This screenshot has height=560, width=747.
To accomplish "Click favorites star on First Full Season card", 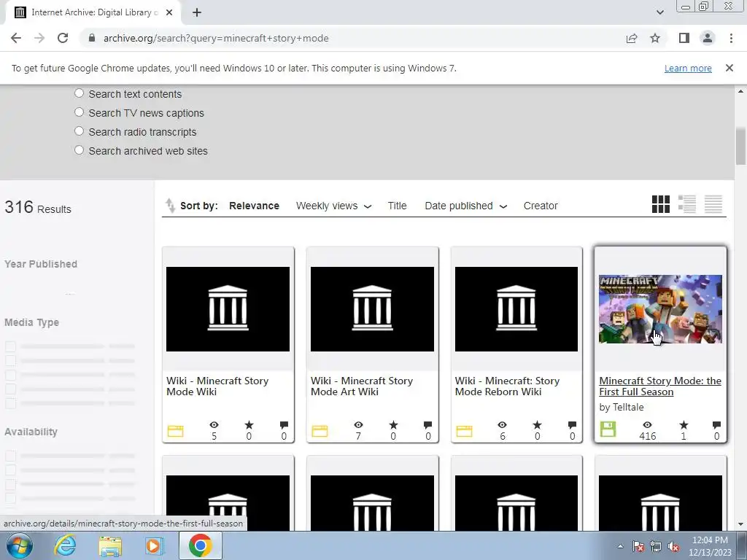I will [684, 425].
